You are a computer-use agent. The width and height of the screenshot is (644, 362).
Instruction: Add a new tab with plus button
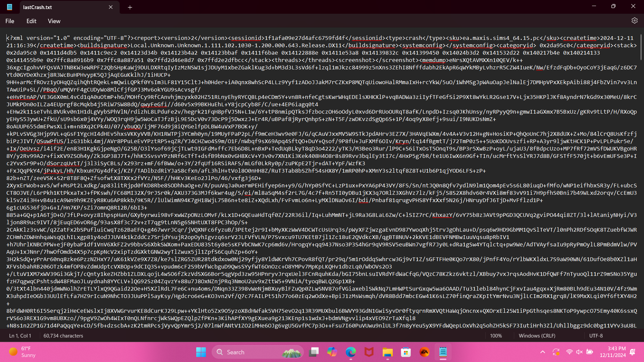(x=130, y=7)
